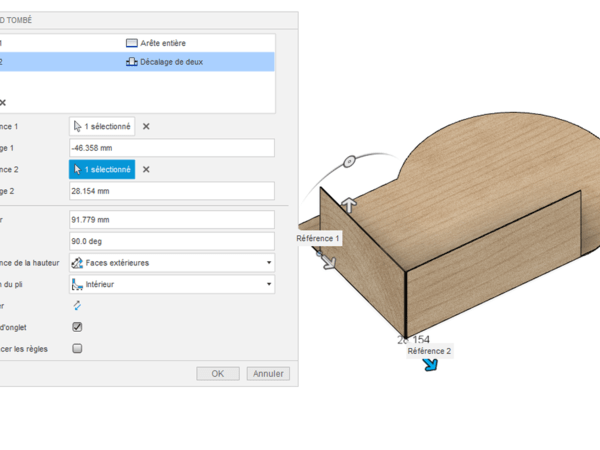Click the 91.779 mm height field
This screenshot has width=600, height=450.
(171, 219)
